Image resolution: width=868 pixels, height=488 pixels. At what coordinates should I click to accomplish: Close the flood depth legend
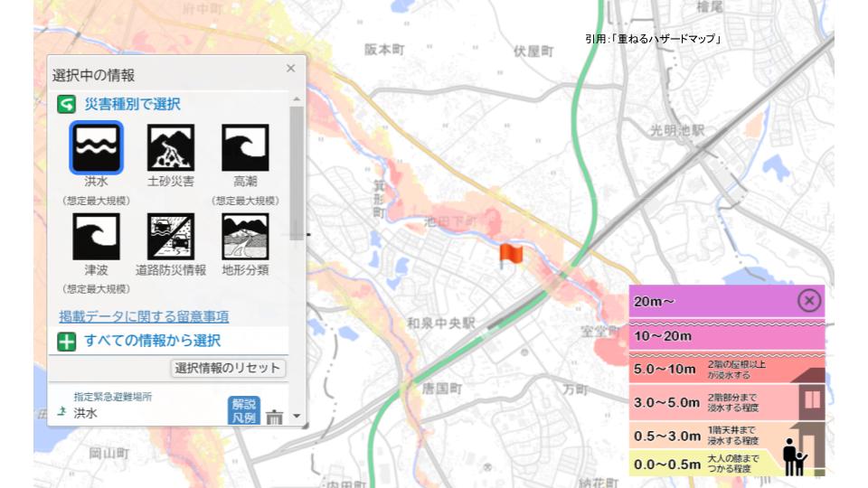[x=808, y=301]
